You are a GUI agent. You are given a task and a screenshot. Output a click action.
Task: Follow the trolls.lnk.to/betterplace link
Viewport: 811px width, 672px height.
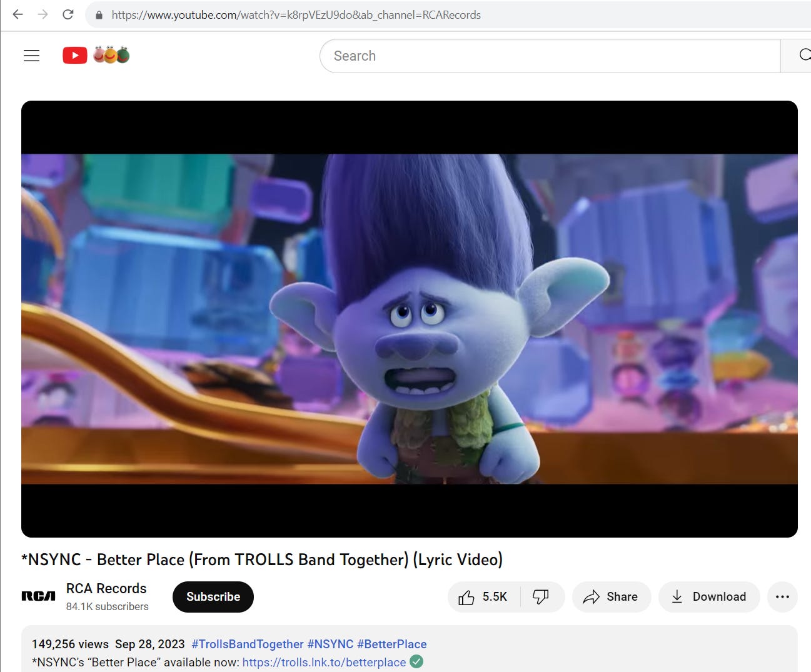pos(324,662)
